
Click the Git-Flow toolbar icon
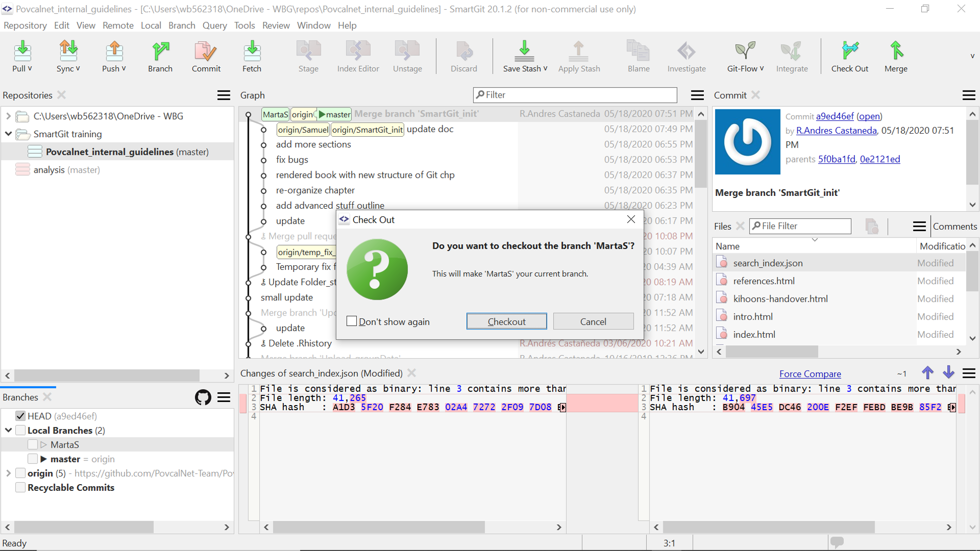[x=745, y=51]
